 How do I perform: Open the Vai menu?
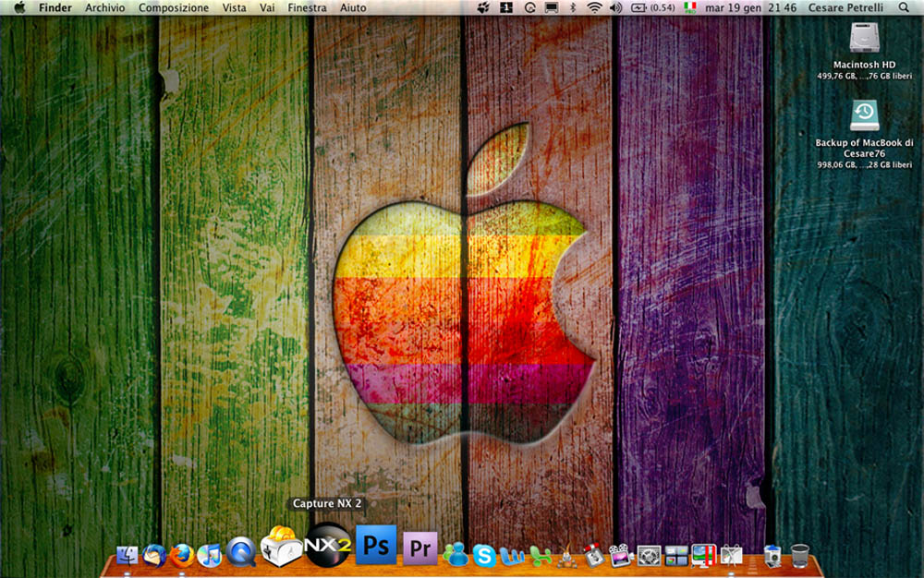267,7
